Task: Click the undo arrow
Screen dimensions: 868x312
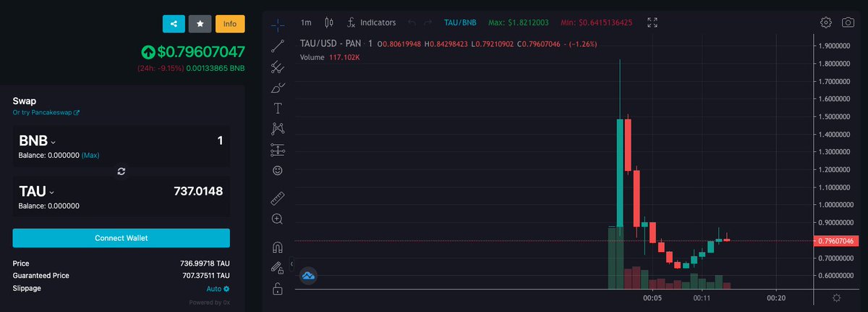Action: point(412,22)
